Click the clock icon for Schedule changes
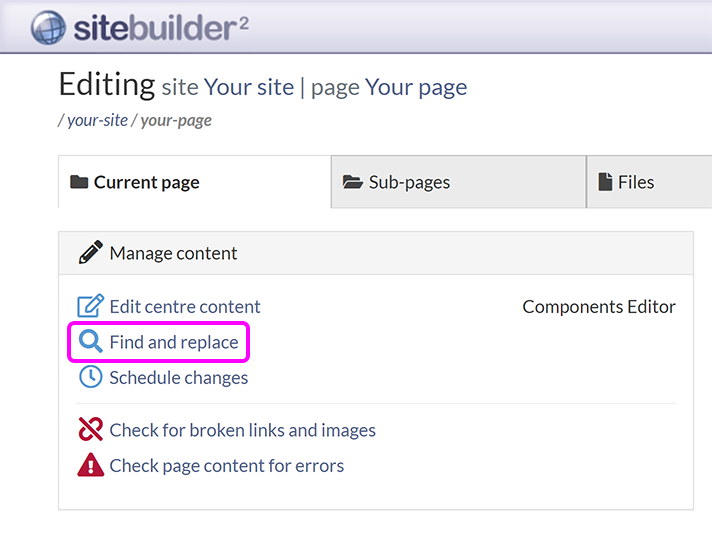 [90, 377]
